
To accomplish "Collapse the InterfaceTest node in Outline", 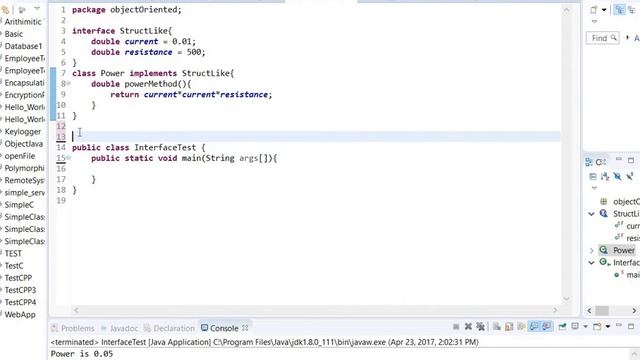I will tap(591, 262).
